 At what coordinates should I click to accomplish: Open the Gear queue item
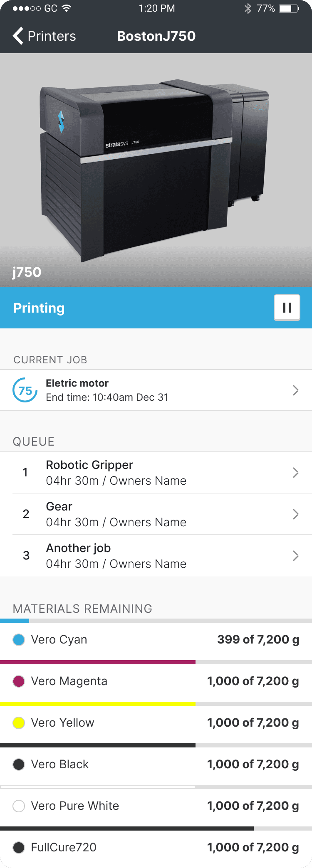pos(156,514)
